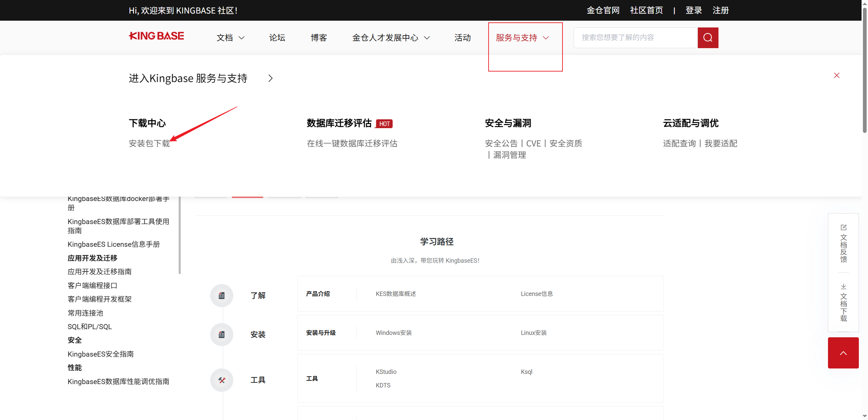Image resolution: width=868 pixels, height=420 pixels.
Task: Click the 登录 link in top bar
Action: tap(693, 11)
